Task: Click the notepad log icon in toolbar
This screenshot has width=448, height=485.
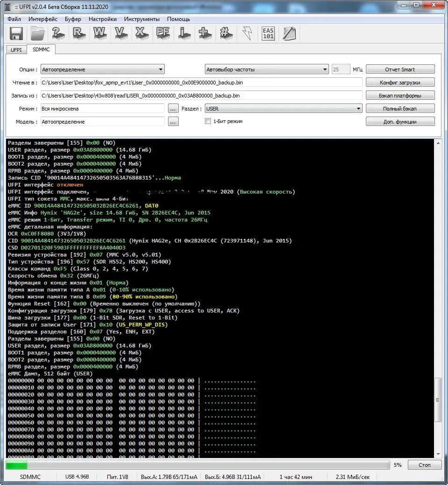Action: 289,34
